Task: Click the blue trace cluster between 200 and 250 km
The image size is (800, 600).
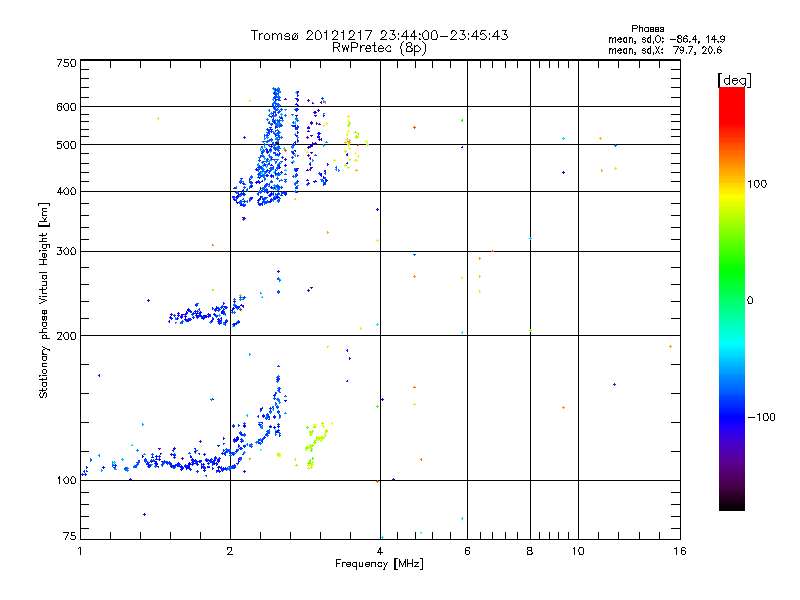Action: point(207,312)
